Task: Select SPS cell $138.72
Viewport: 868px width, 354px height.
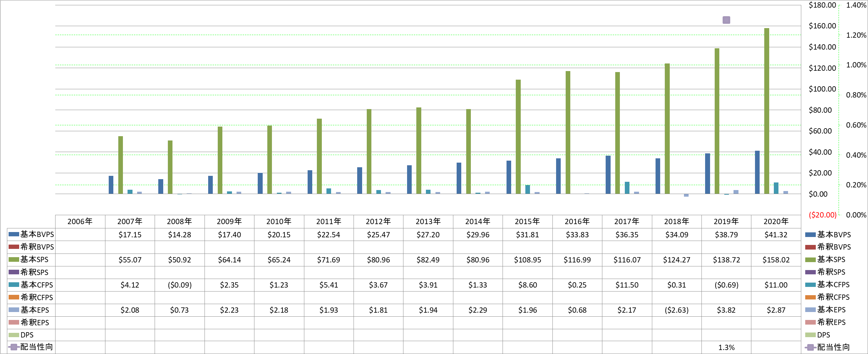Action: tap(726, 260)
